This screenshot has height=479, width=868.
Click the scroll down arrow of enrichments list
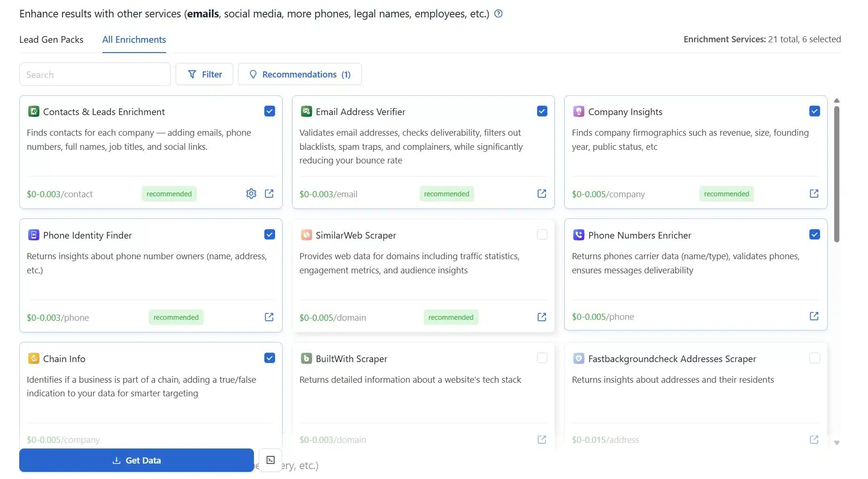pos(836,442)
